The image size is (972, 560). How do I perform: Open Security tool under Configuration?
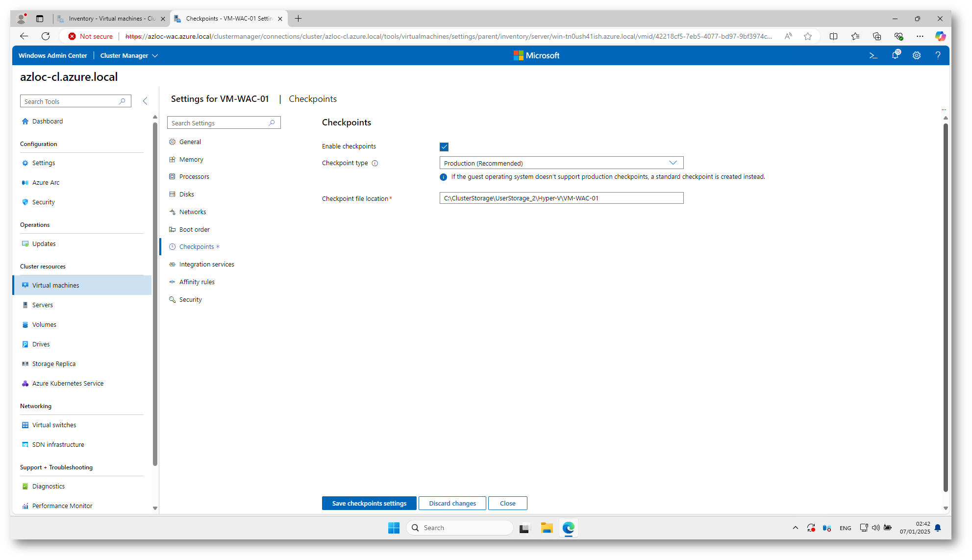click(44, 202)
